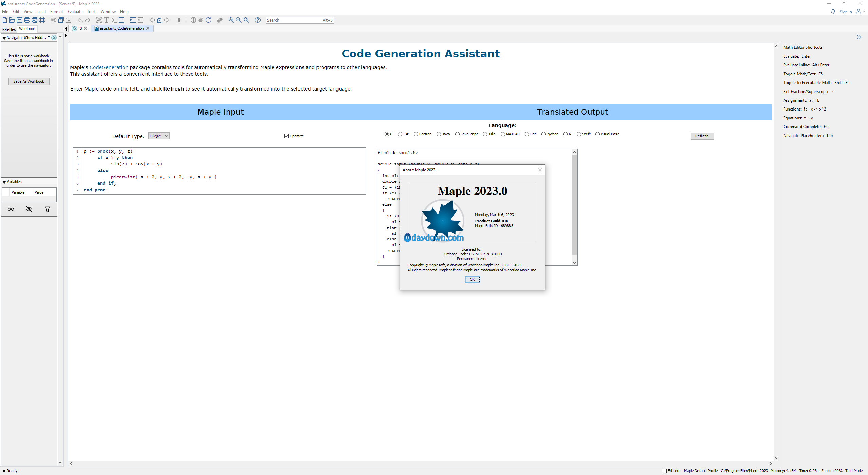Switch to the Palettes tab
The width and height of the screenshot is (868, 475).
9,29
